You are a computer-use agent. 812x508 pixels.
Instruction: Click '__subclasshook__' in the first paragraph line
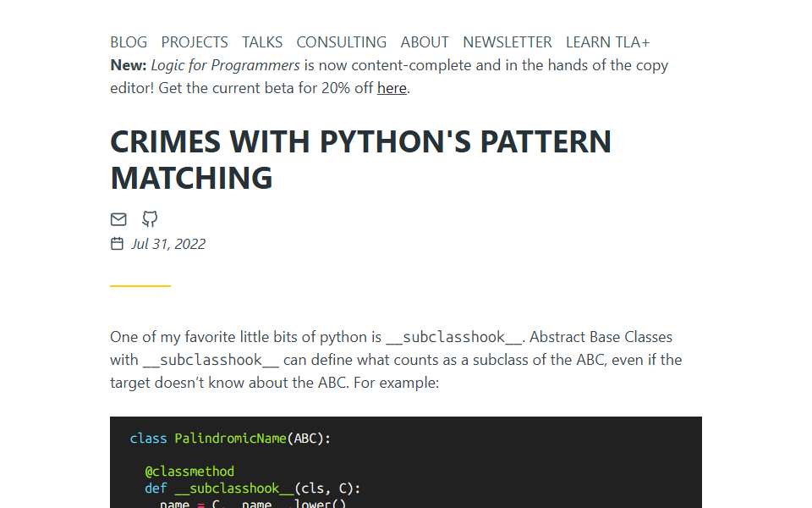point(454,337)
